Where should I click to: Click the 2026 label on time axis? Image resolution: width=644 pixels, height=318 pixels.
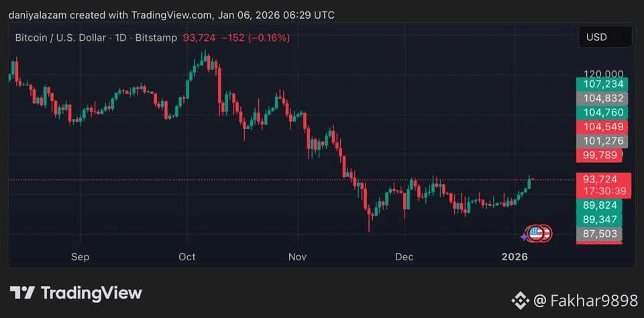(515, 257)
